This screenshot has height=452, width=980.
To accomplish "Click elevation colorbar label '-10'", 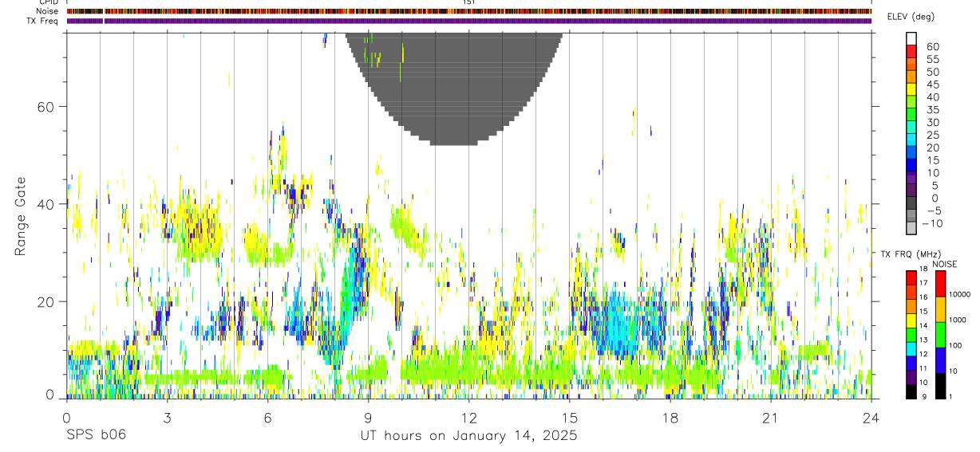I will (932, 224).
